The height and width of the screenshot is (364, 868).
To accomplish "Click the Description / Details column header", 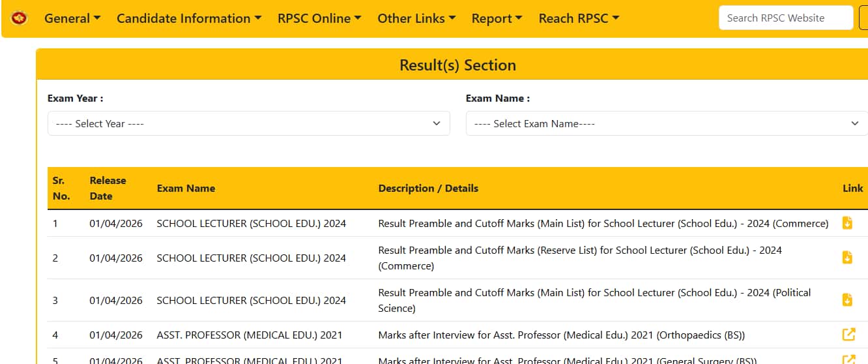I will 428,188.
